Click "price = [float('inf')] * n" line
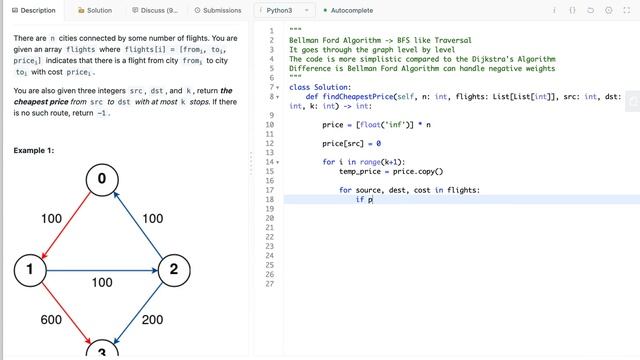 pyautogui.click(x=376, y=124)
